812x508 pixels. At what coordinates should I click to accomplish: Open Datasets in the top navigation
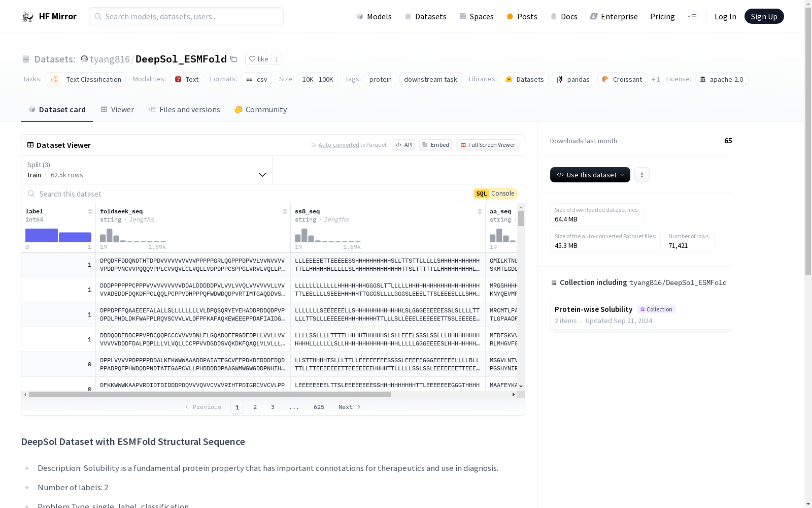click(x=425, y=17)
